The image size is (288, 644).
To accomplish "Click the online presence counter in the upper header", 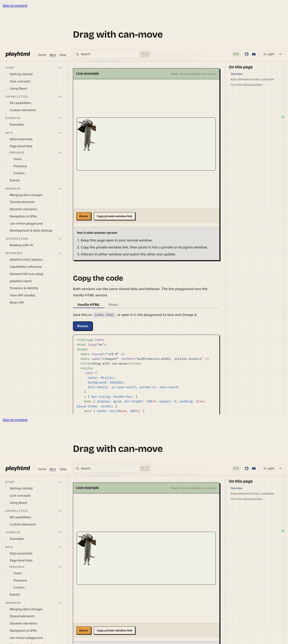I will tap(236, 54).
